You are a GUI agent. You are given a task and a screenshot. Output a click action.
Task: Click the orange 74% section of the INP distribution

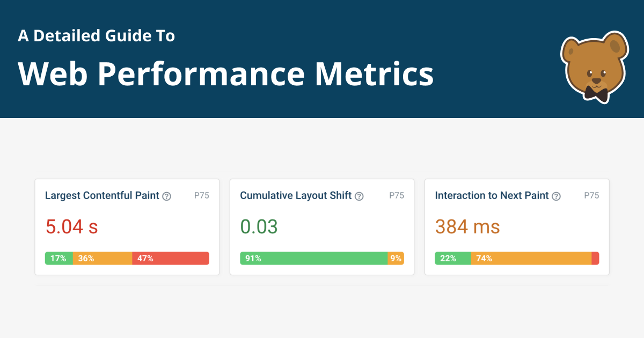(531, 258)
